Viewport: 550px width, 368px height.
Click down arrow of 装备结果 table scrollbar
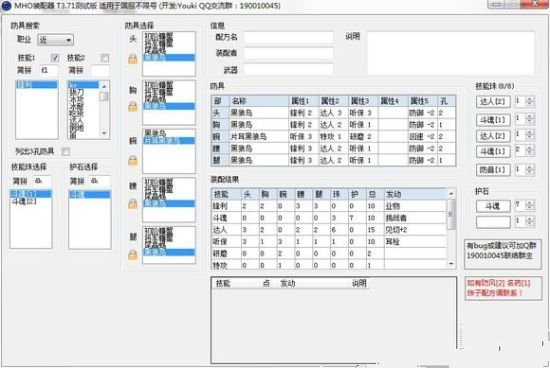click(451, 264)
